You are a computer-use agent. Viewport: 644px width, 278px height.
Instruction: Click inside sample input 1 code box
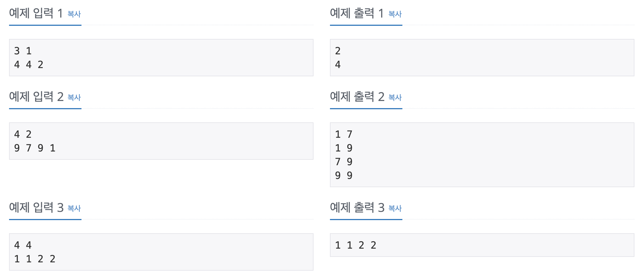pyautogui.click(x=162, y=57)
